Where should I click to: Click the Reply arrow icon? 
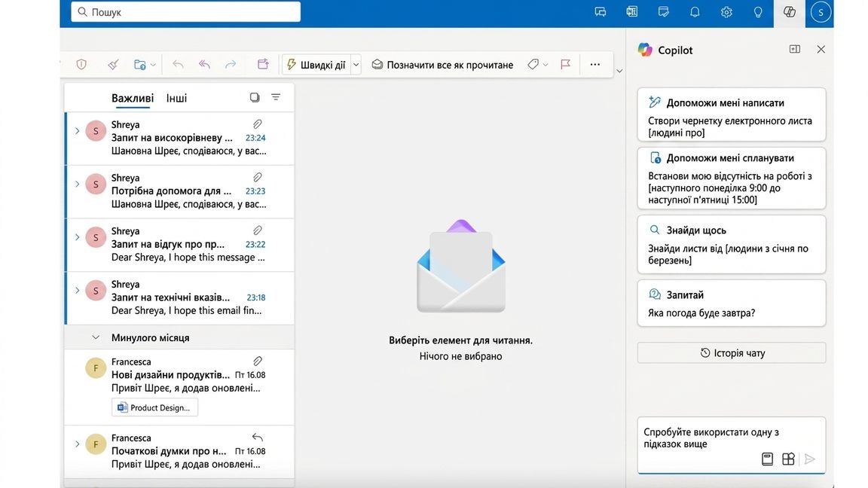coord(178,64)
